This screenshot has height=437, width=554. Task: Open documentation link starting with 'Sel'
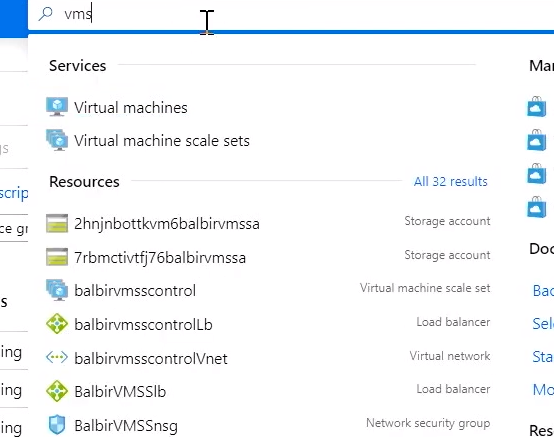pos(543,324)
